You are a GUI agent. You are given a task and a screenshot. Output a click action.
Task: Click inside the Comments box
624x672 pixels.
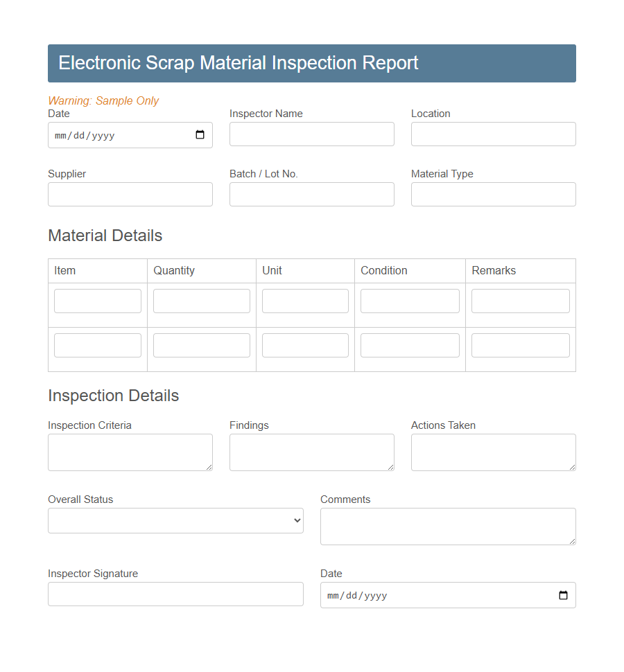(447, 526)
